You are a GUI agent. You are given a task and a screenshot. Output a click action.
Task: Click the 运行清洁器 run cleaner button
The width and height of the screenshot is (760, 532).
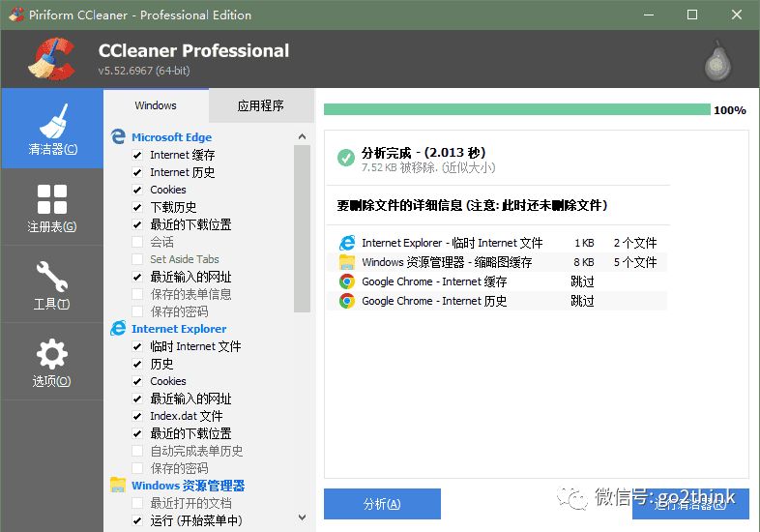[690, 504]
